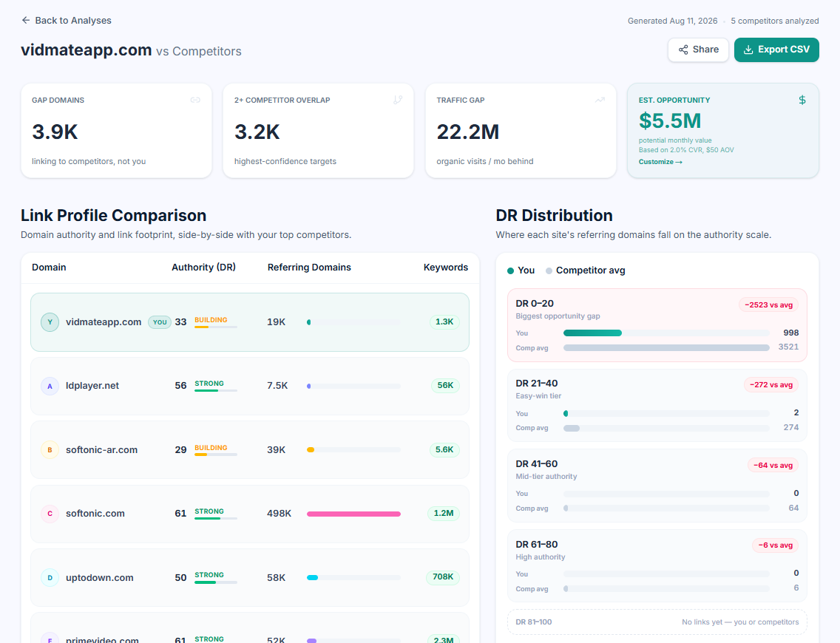Click the dollar icon on Est. Opportunity card
This screenshot has width=840, height=643.
[x=802, y=100]
